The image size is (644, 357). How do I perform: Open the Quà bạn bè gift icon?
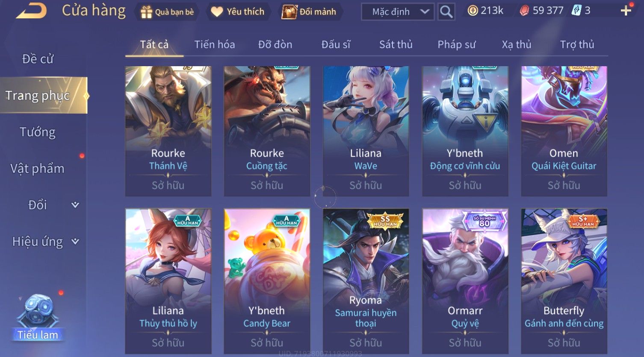click(x=146, y=12)
